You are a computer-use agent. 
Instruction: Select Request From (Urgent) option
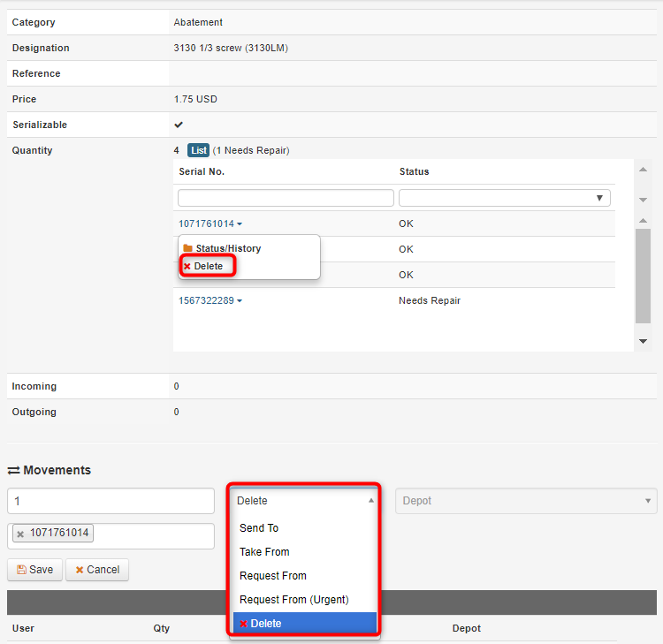[x=293, y=600]
